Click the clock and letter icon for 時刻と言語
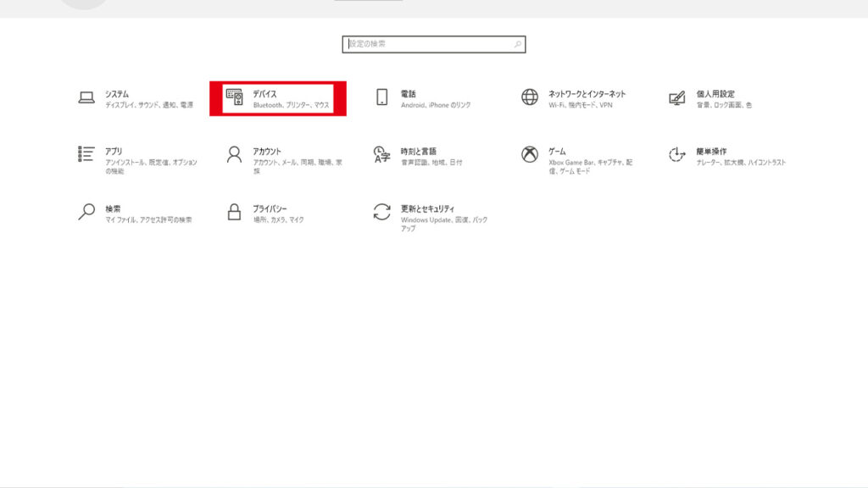 point(381,154)
